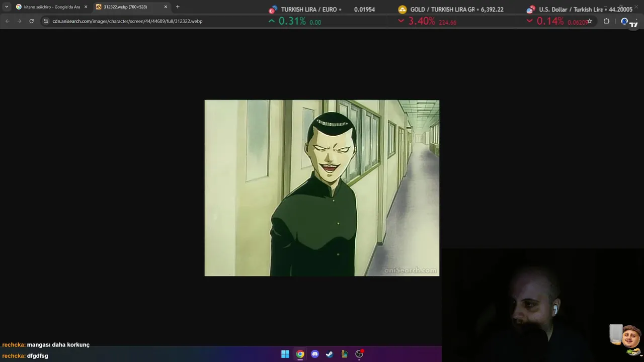Click the anime character image
Screen dimensions: 644x362
coord(321,188)
